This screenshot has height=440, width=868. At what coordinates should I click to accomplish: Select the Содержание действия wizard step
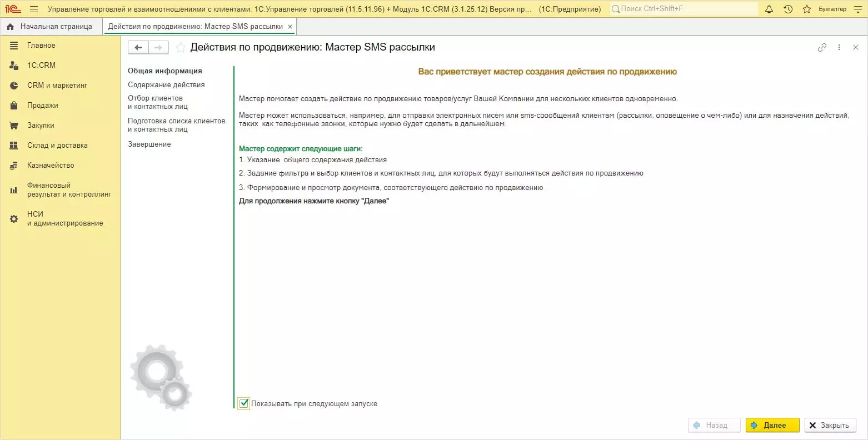click(x=166, y=85)
